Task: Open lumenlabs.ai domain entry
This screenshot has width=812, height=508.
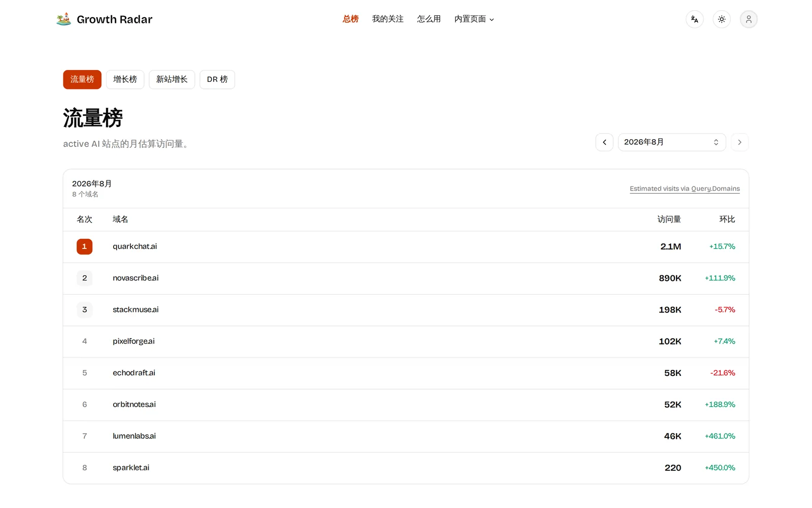Action: pos(134,436)
